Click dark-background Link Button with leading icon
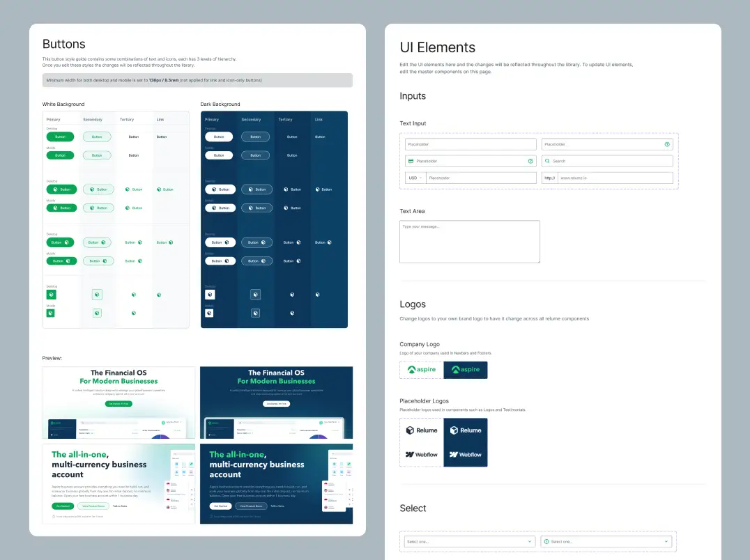750x560 pixels. point(324,189)
